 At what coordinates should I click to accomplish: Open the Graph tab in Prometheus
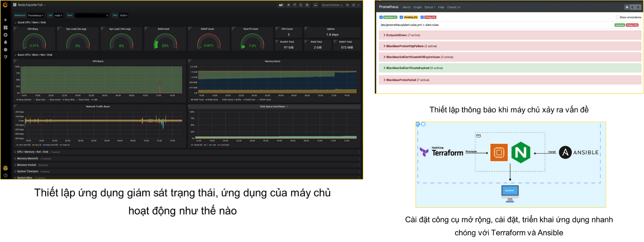click(x=417, y=7)
